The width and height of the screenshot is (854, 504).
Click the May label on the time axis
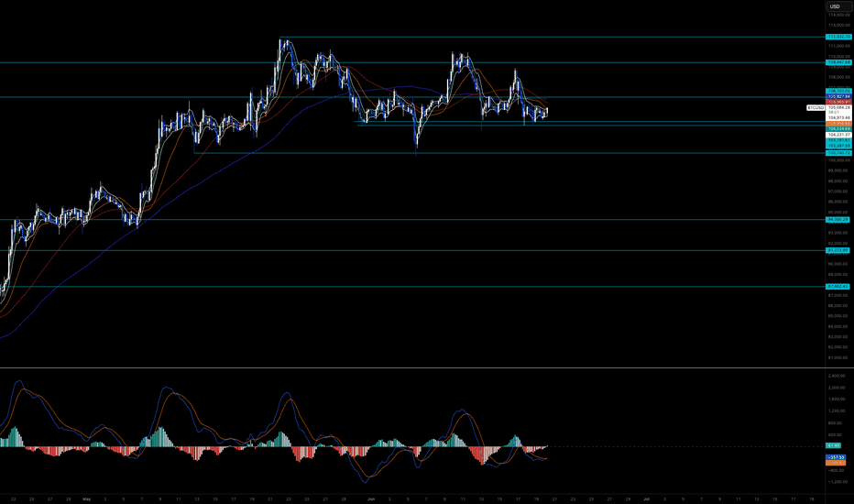tap(87, 499)
